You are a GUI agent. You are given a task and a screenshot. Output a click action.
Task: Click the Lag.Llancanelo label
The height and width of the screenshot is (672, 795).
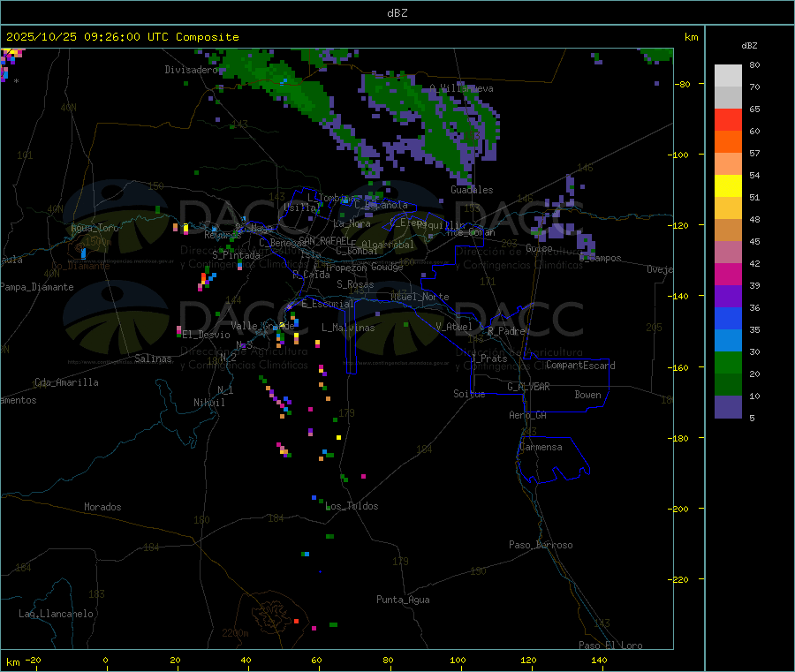pos(56,614)
